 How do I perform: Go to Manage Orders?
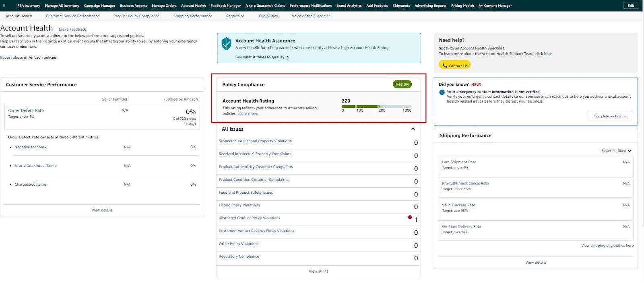164,6
